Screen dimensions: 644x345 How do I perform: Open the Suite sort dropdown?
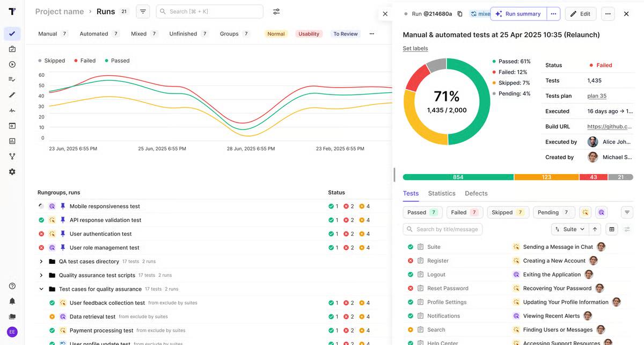click(569, 229)
